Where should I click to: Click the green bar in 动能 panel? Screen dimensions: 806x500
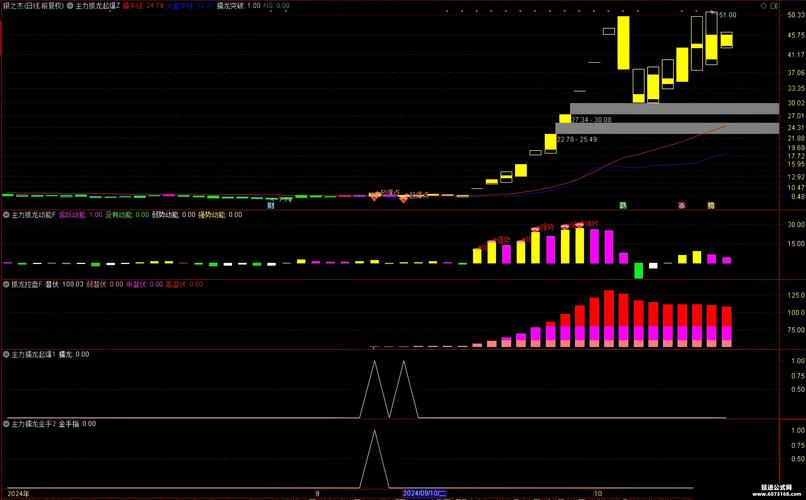coord(638,271)
